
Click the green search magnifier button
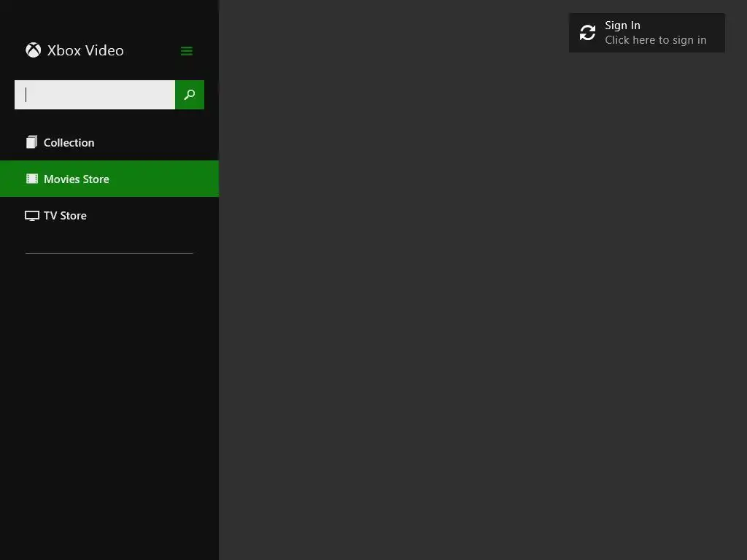point(190,95)
